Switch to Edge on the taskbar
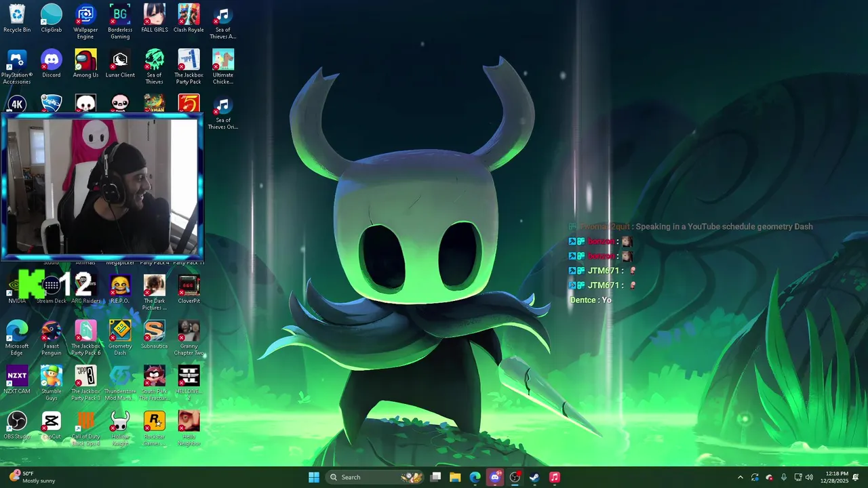 pyautogui.click(x=475, y=477)
